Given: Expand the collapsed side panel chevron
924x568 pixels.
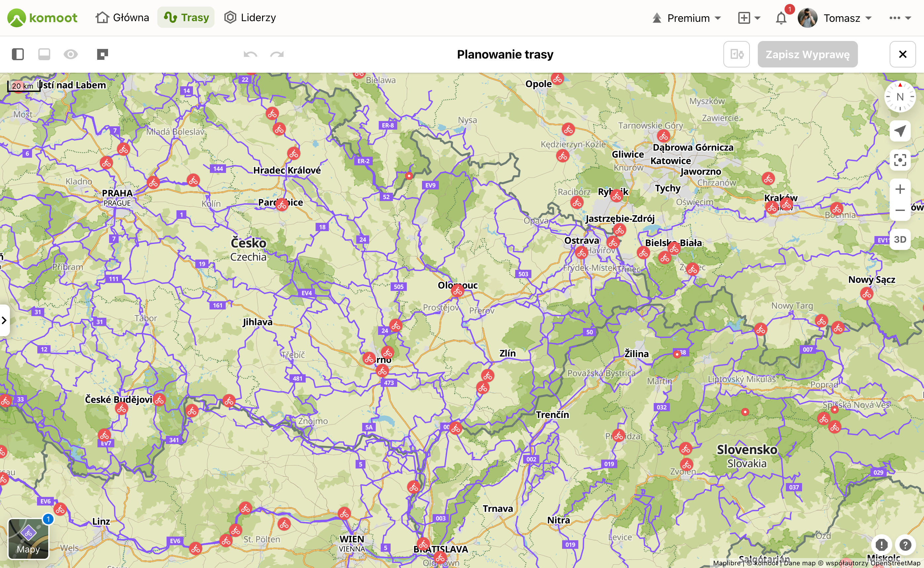Looking at the screenshot, I should (4, 320).
